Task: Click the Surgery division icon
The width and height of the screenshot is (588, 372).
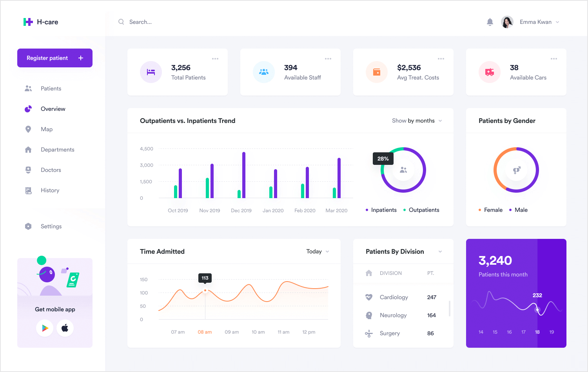Action: coord(368,333)
